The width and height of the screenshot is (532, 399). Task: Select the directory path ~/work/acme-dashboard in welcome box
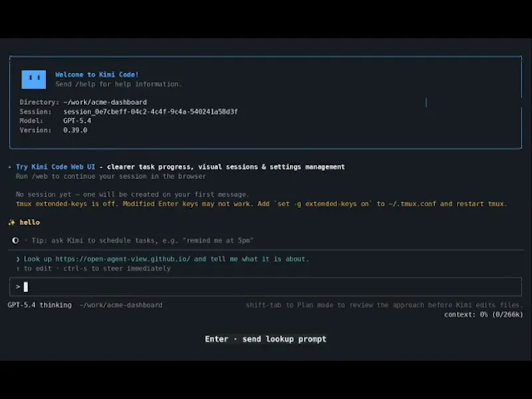click(x=105, y=102)
